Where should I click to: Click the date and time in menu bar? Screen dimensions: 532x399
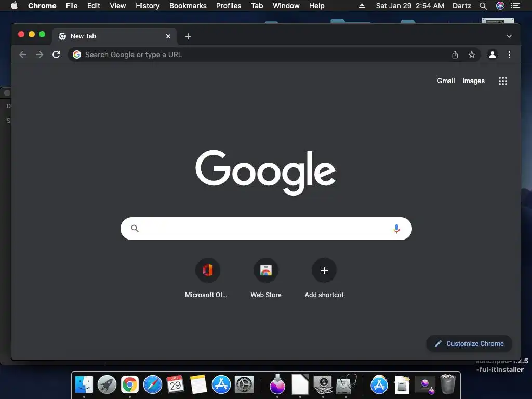410,6
